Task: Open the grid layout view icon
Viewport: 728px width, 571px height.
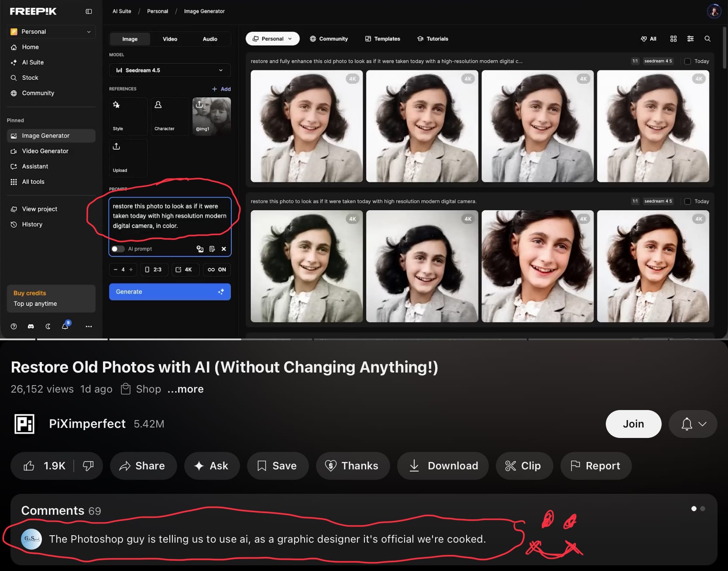Action: pyautogui.click(x=673, y=39)
